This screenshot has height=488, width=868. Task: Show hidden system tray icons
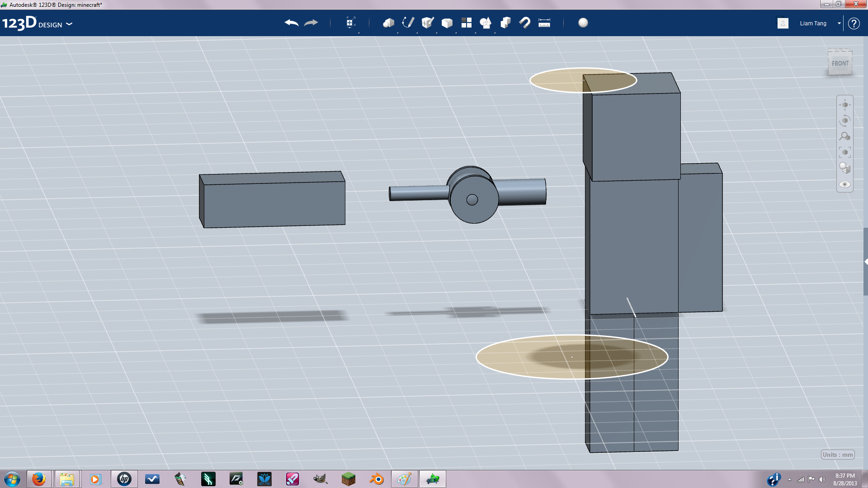tap(789, 479)
